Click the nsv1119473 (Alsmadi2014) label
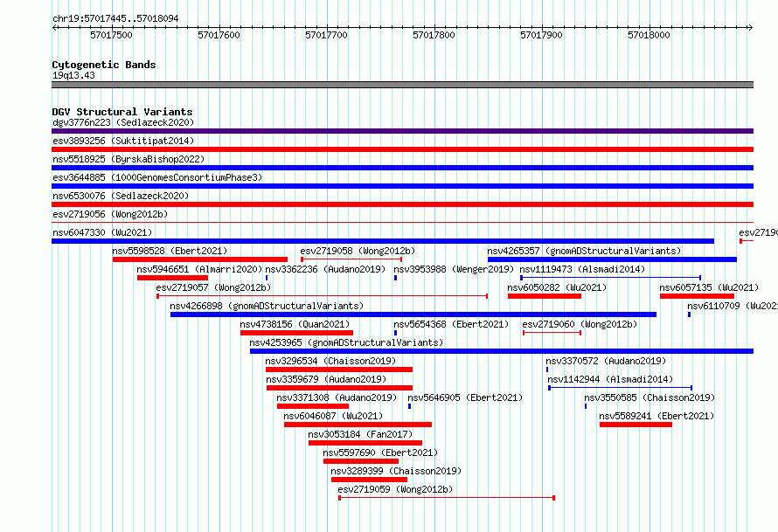Image resolution: width=778 pixels, height=532 pixels. (582, 269)
